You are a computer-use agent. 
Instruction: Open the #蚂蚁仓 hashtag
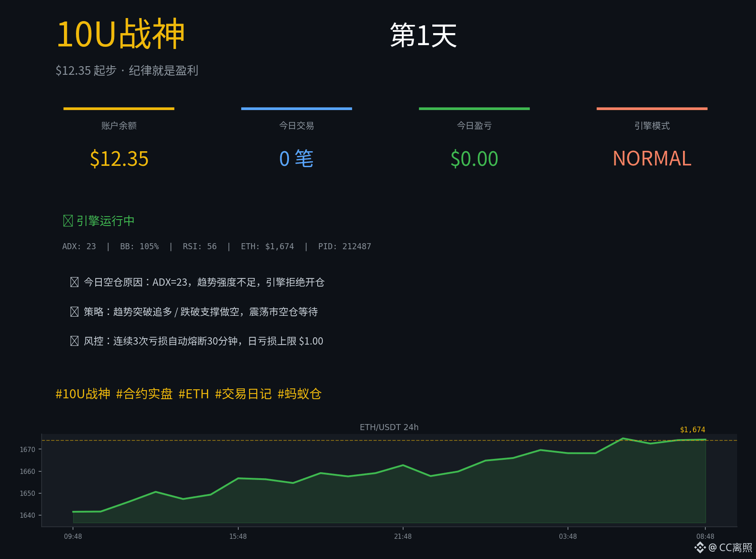(300, 394)
